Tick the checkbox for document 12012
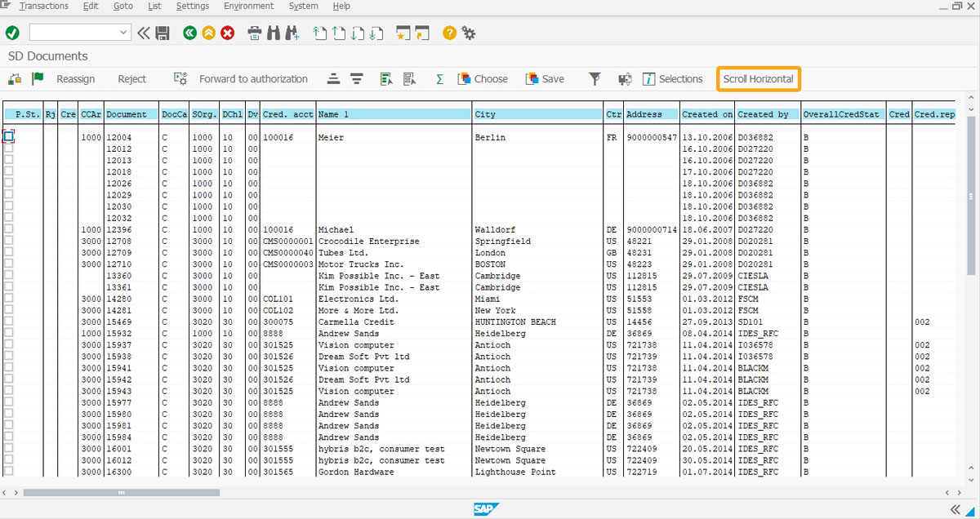The height and width of the screenshot is (519, 980). click(x=9, y=149)
